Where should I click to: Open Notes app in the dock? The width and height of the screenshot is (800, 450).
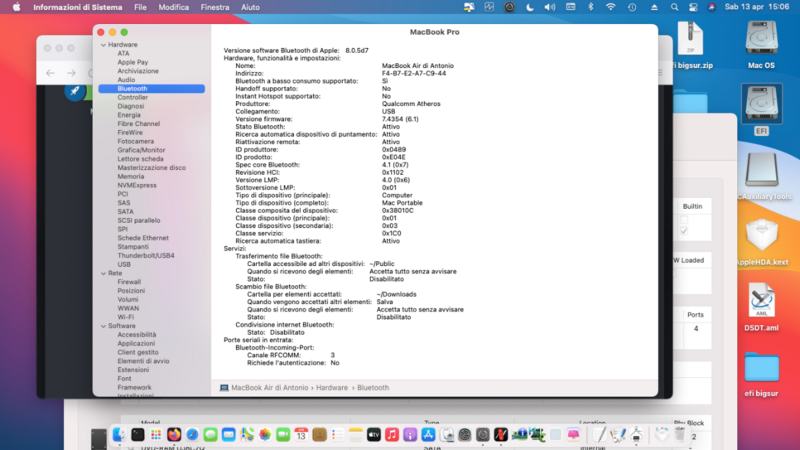tap(356, 434)
